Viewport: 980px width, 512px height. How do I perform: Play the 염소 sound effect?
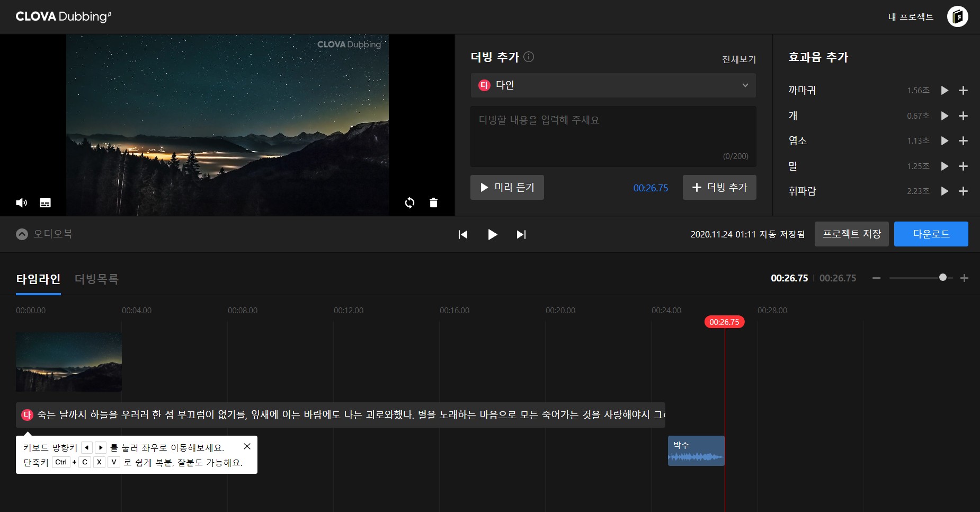[945, 140]
